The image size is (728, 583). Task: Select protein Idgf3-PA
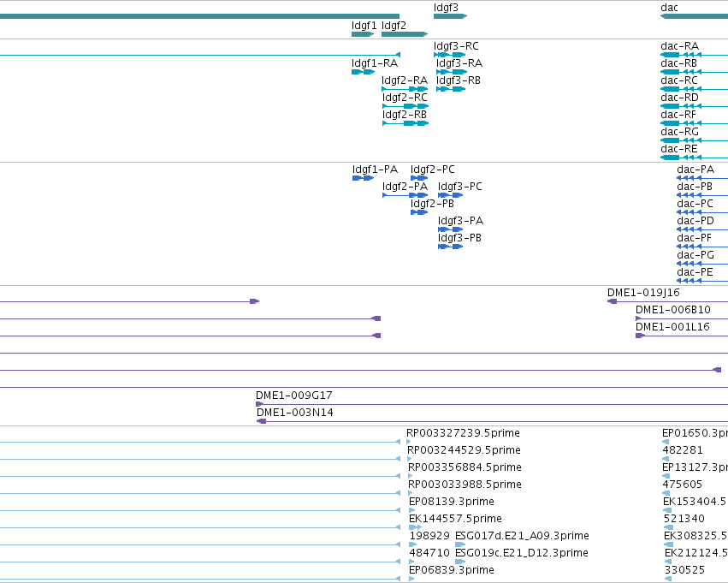pyautogui.click(x=460, y=221)
